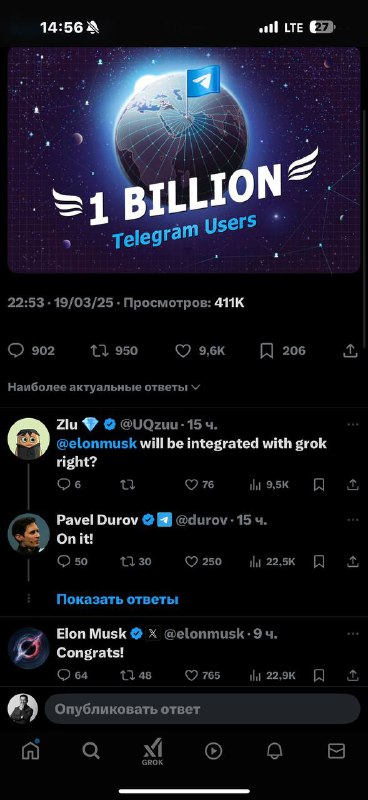This screenshot has height=800, width=368.
Task: Open the 1 Billion Telegram Users image
Action: (x=184, y=160)
